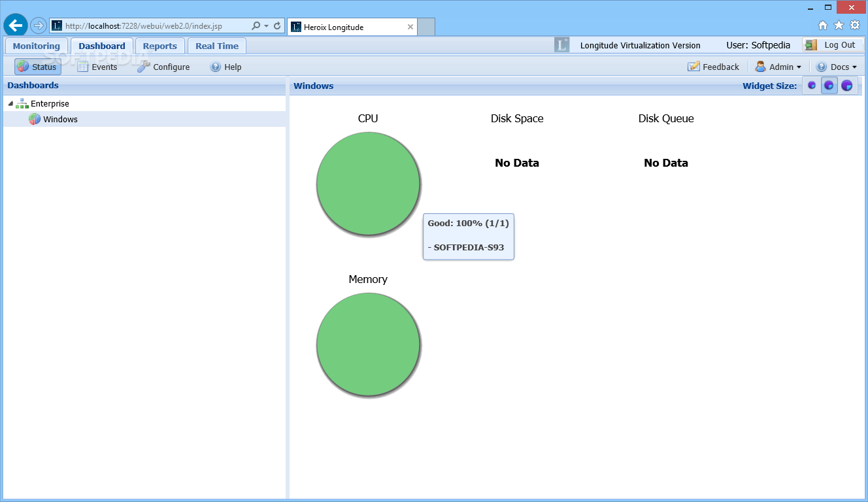Click the Widget Size label
Screen dimensions: 868x502
[770, 86]
